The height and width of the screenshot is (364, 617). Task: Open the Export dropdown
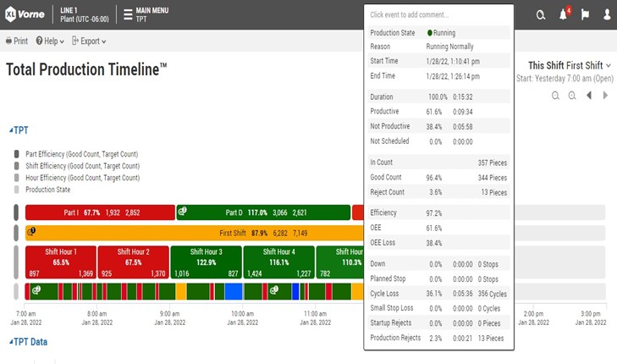click(89, 41)
